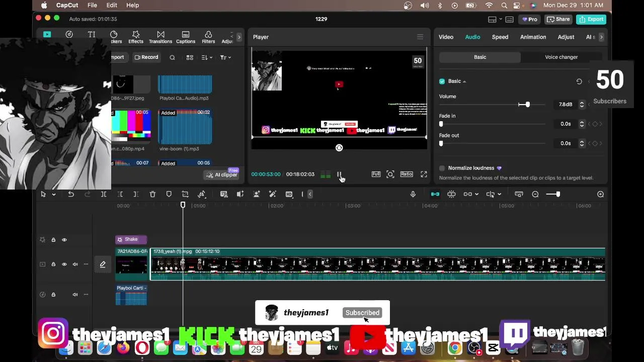Open the layout icon in title bar
Image resolution: width=644 pixels, height=362 pixels.
493,19
